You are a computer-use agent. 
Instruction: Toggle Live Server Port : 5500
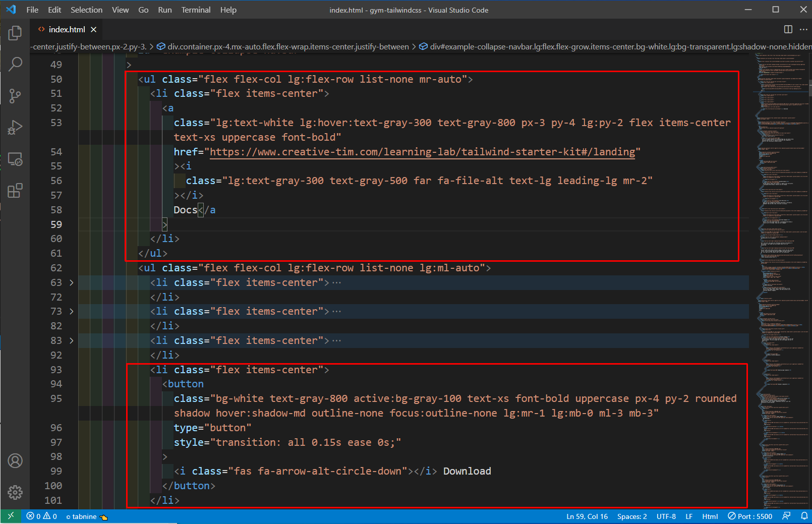pos(750,516)
